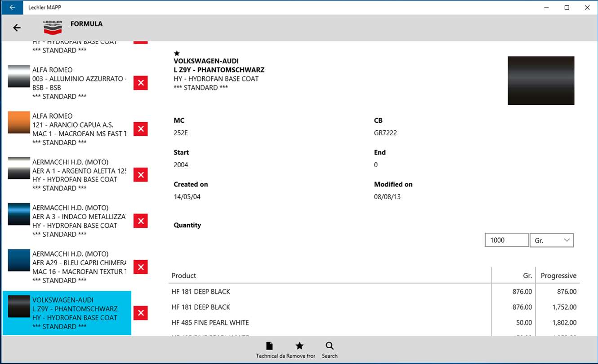The height and width of the screenshot is (364, 598).
Task: Select AER A29 Bleu Capri Chimera item
Action: click(x=67, y=267)
